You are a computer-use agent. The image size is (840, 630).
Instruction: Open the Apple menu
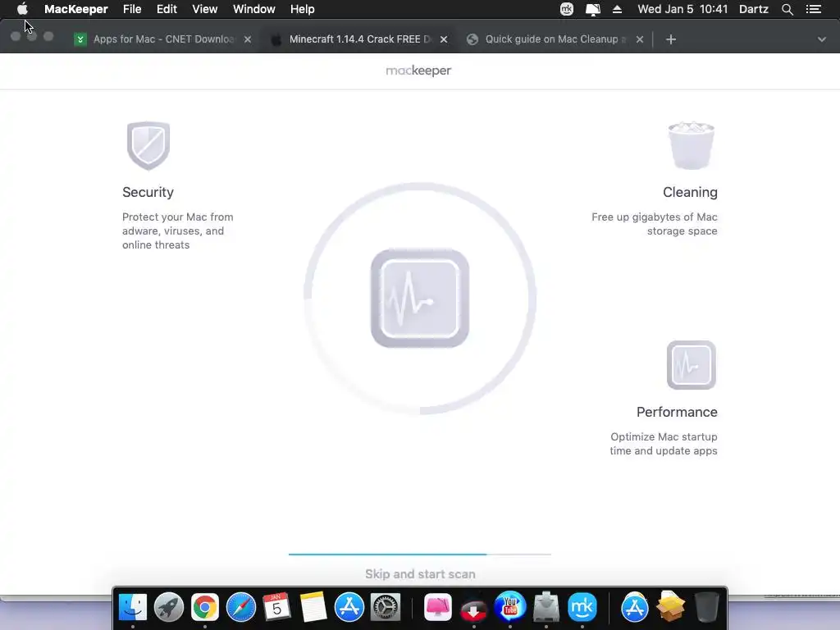22,9
